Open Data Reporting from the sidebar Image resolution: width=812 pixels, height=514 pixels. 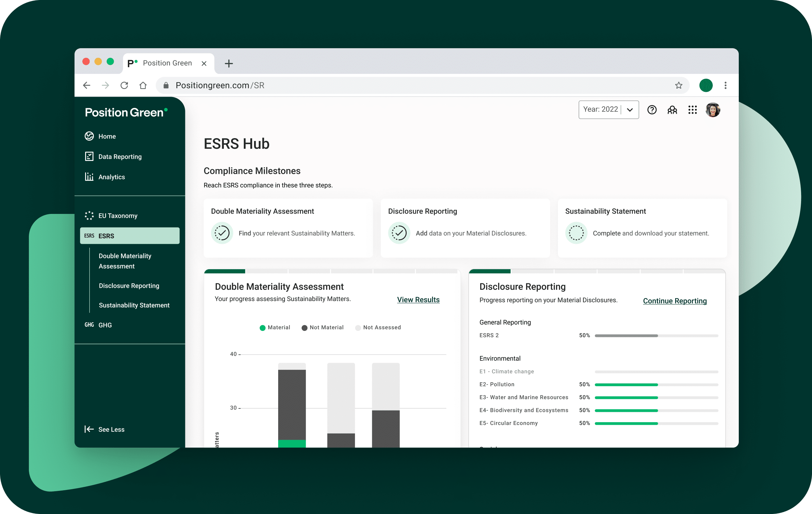[x=119, y=156]
